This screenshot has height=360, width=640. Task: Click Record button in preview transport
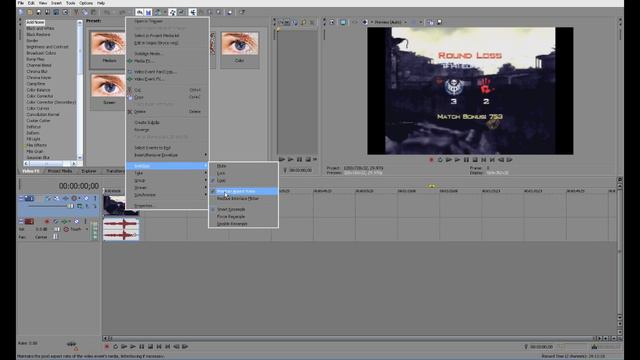pyautogui.click(x=431, y=160)
